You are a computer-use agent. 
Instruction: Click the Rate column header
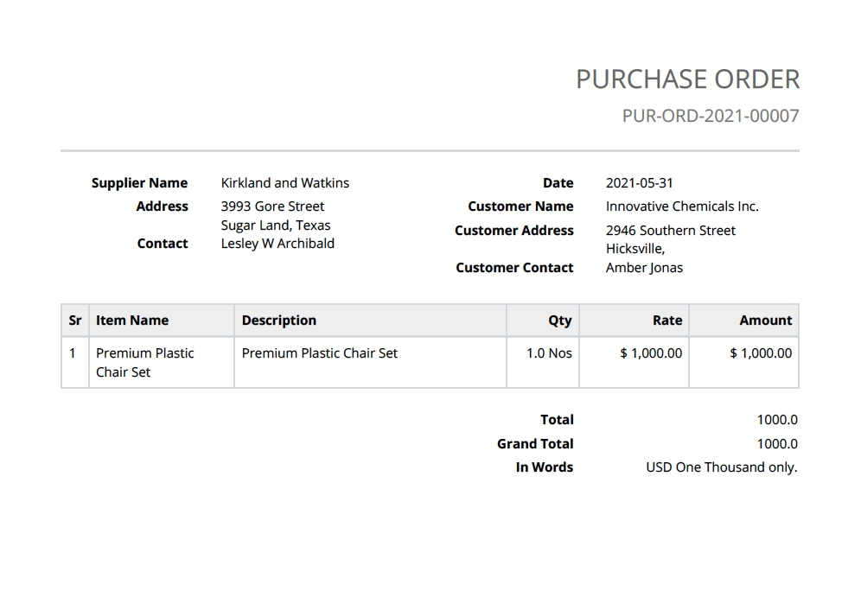pyautogui.click(x=666, y=321)
